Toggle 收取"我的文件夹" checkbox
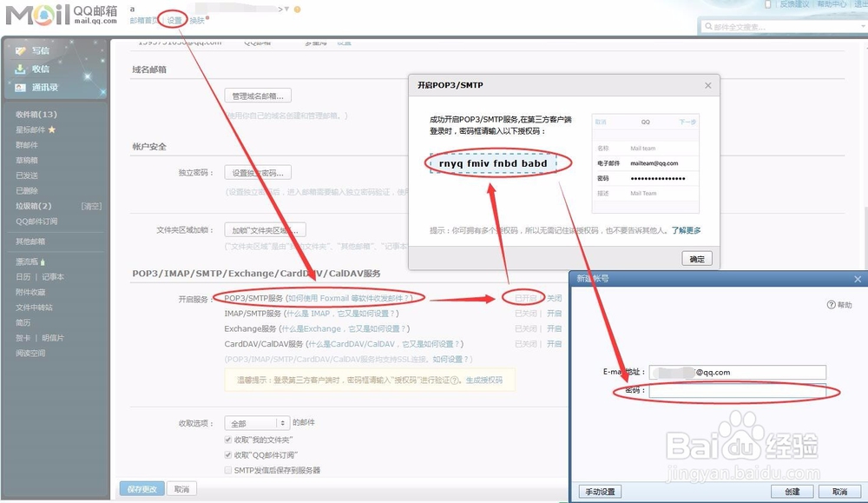Image resolution: width=868 pixels, height=503 pixels. (228, 440)
